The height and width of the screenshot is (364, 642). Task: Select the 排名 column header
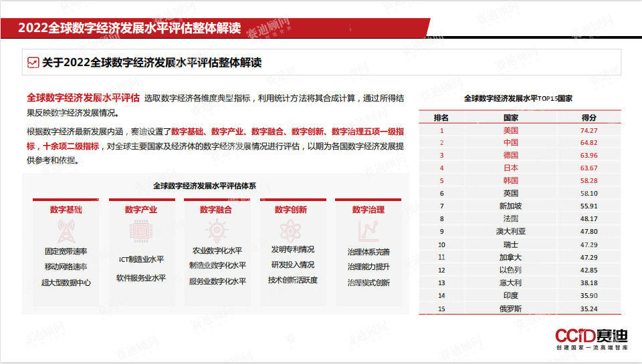pyautogui.click(x=441, y=118)
